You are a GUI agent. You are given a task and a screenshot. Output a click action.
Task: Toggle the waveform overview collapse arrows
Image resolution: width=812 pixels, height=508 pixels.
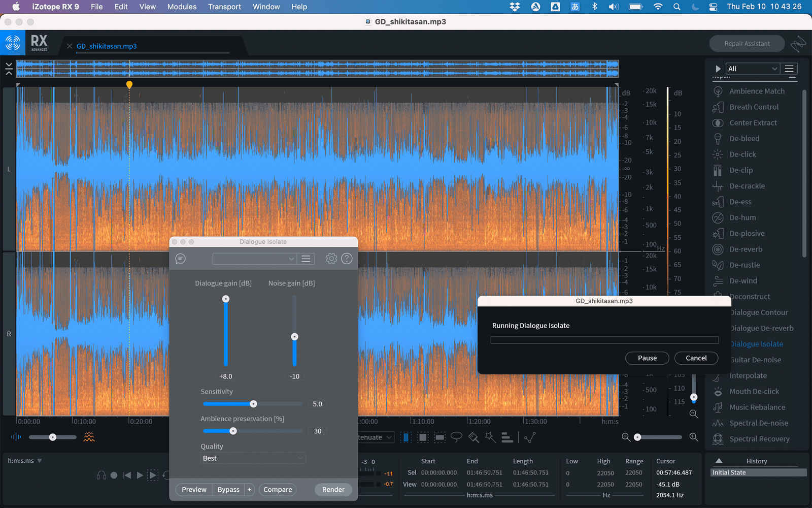click(x=9, y=69)
